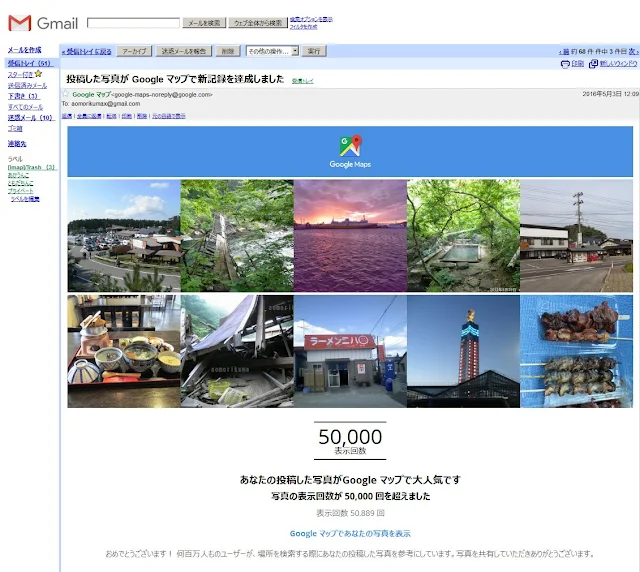Screen dimensions: 640x572
Task: Go to next message with 次› link
Action: (633, 51)
